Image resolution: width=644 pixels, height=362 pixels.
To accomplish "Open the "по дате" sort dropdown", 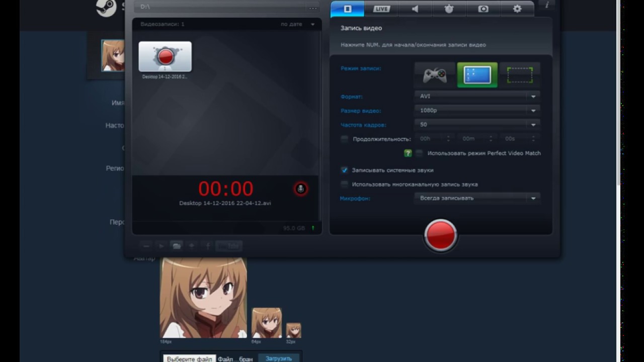I will click(298, 24).
